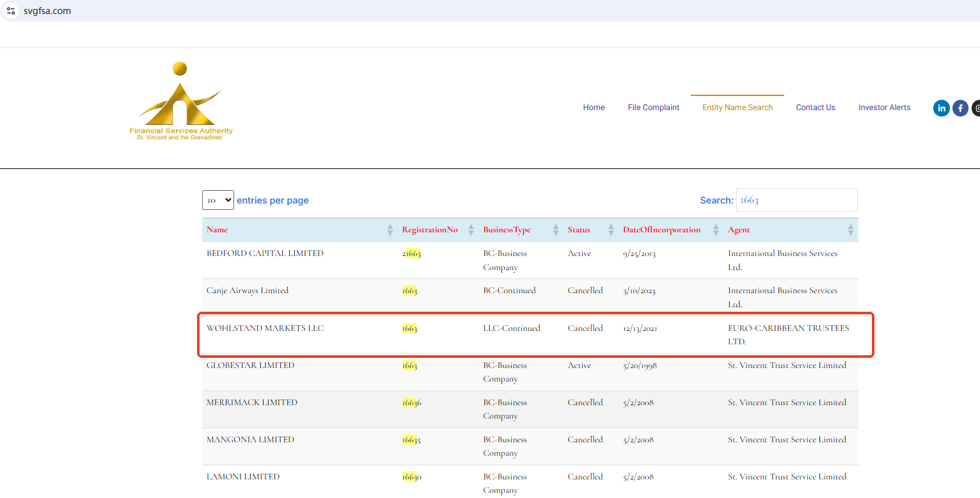The width and height of the screenshot is (980, 498).
Task: Sort by DateOfIncorporation column arrows
Action: click(716, 230)
